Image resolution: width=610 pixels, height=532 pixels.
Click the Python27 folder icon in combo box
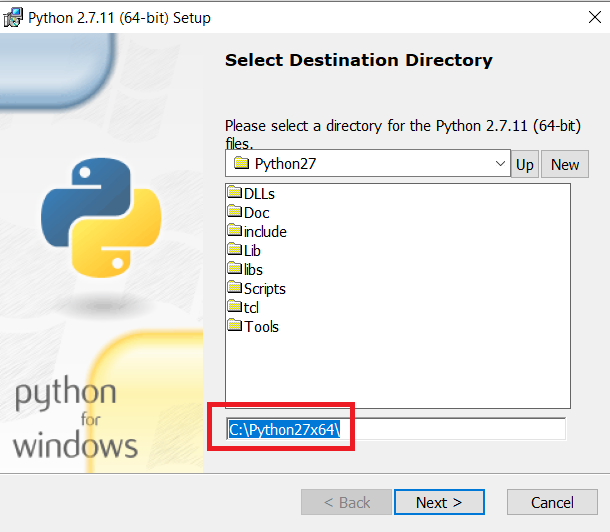coord(241,163)
